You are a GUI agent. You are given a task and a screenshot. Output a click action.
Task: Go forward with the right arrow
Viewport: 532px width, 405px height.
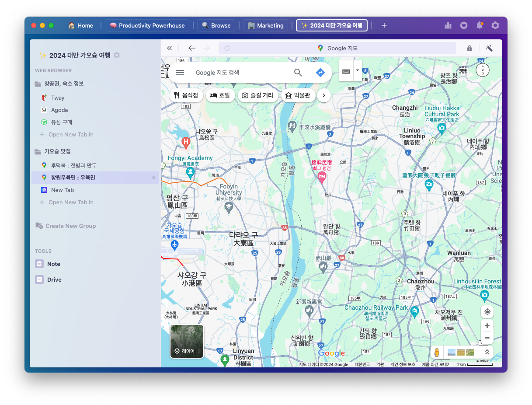205,48
